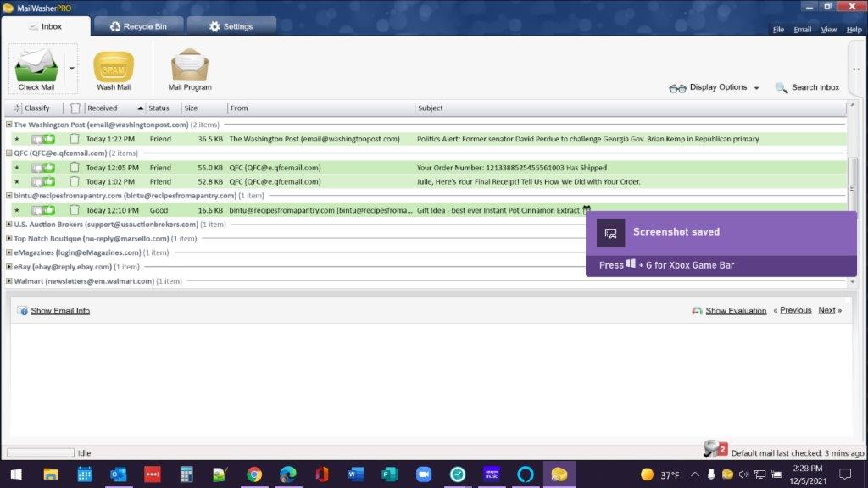The image size is (868, 488).
Task: Click mail notification icon in status bar
Action: click(715, 449)
